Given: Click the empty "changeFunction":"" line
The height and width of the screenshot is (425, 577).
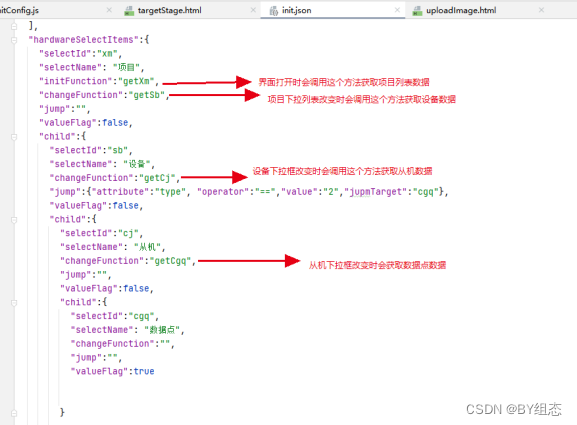Looking at the screenshot, I should coord(123,344).
